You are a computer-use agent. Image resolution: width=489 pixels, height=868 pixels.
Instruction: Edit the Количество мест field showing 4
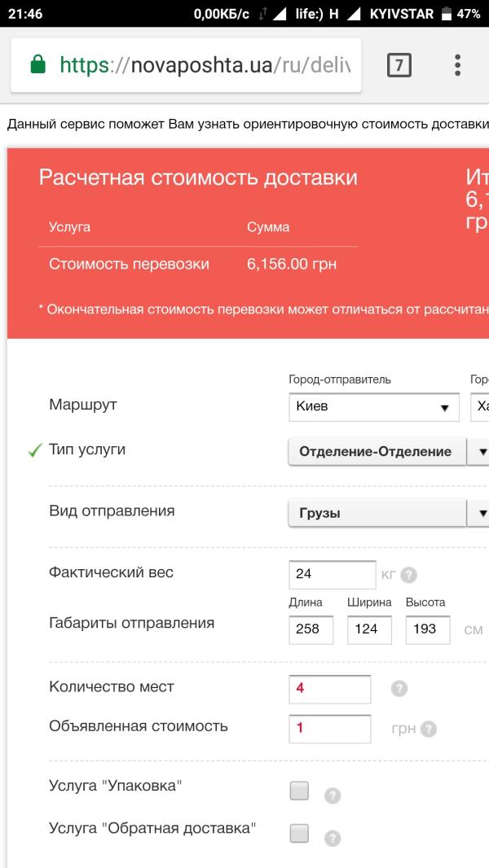(x=330, y=689)
